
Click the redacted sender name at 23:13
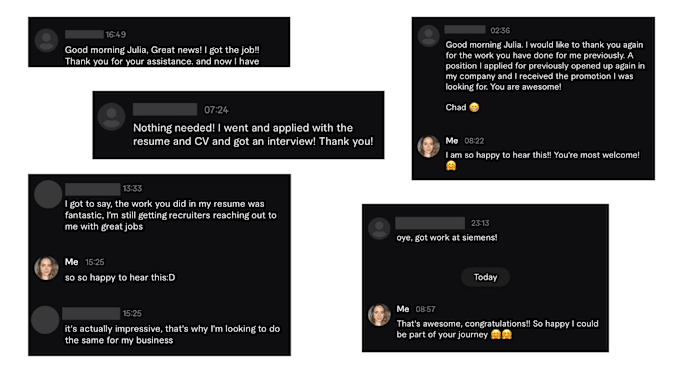click(430, 223)
